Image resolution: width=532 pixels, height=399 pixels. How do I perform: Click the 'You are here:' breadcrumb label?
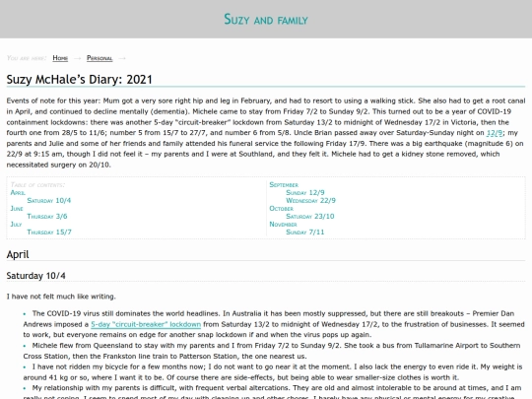pos(27,58)
